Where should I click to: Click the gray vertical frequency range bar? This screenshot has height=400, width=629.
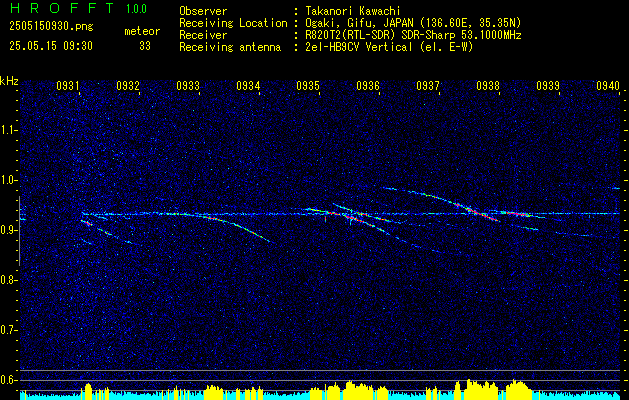[19, 231]
